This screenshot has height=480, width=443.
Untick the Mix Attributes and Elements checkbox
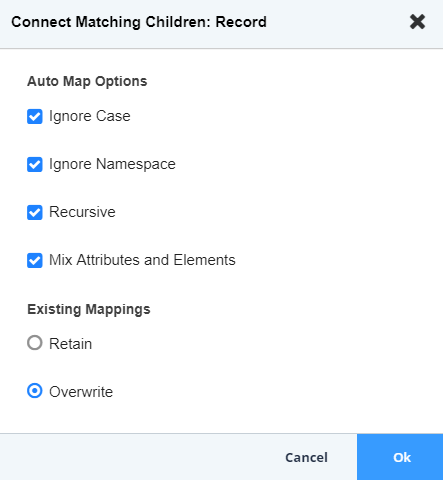point(35,260)
